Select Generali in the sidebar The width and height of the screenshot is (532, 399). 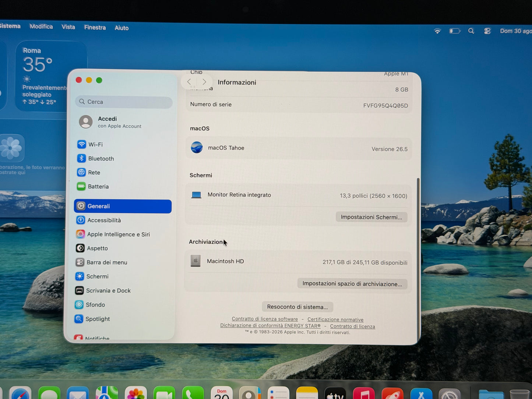[123, 206]
